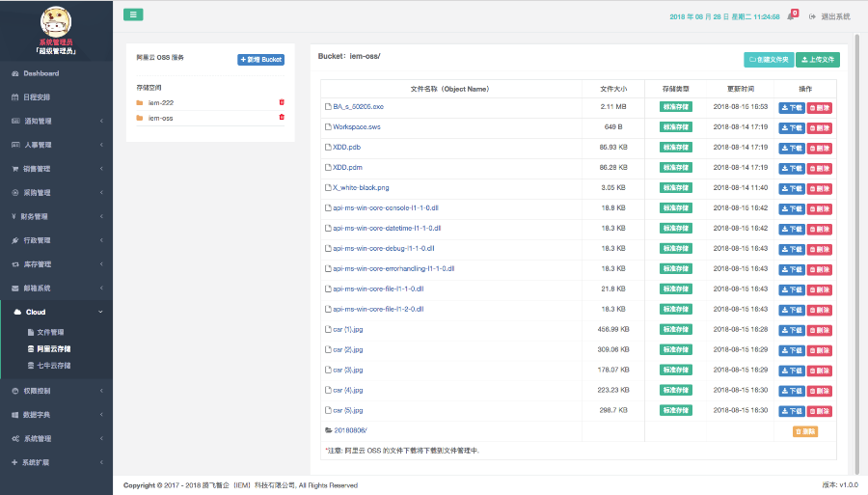This screenshot has height=495, width=868.
Task: Open Dashboard from the sidebar
Action: coord(41,73)
